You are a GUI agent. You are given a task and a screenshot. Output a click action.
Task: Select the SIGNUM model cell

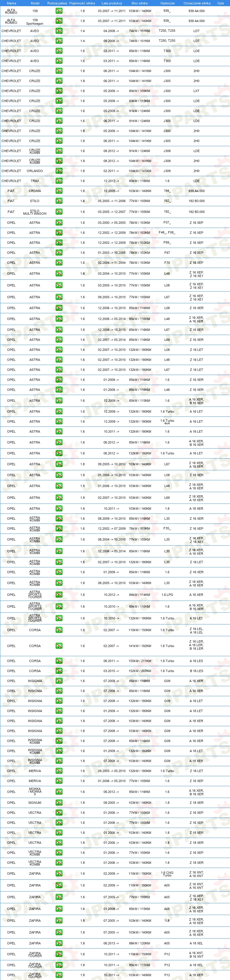click(x=35, y=803)
